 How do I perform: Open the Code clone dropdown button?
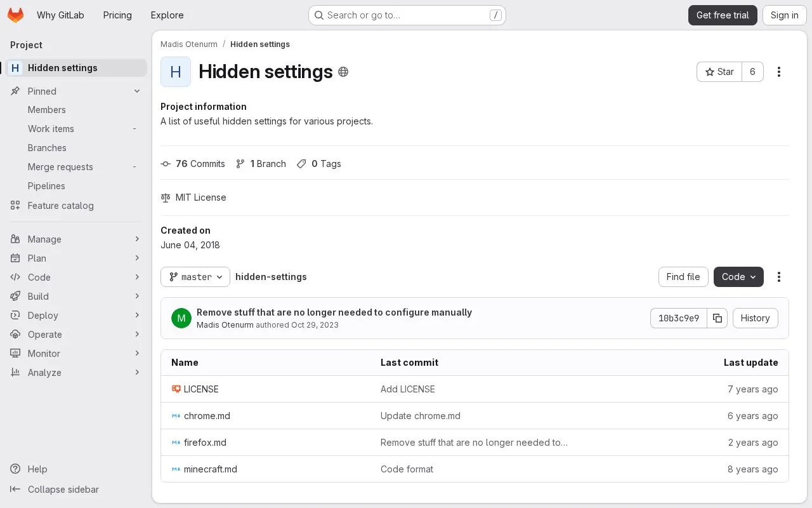click(x=738, y=277)
